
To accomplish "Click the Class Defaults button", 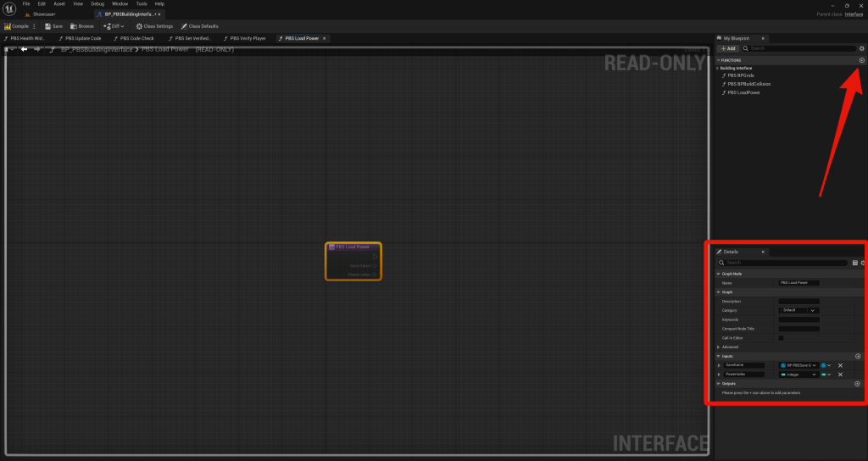I will click(199, 26).
